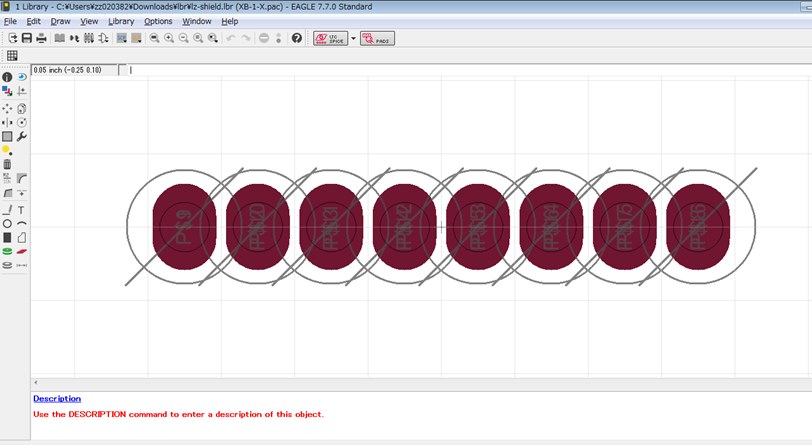The width and height of the screenshot is (812, 445).
Task: Open the SCR script dropdown button
Action: coord(122,38)
